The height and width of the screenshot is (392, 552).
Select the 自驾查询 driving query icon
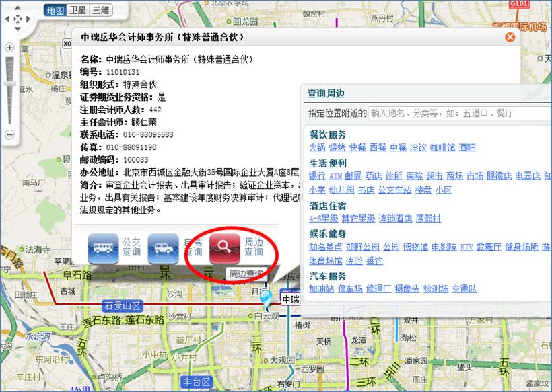click(x=162, y=247)
